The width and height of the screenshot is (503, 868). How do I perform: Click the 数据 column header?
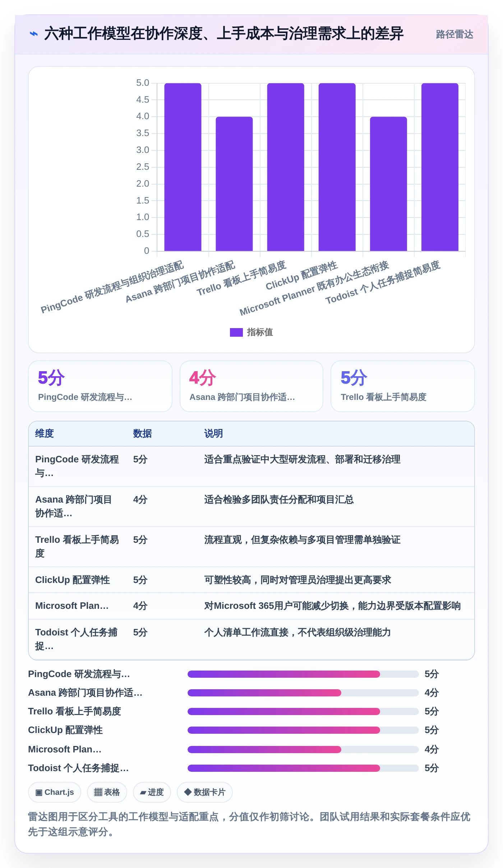pos(142,434)
